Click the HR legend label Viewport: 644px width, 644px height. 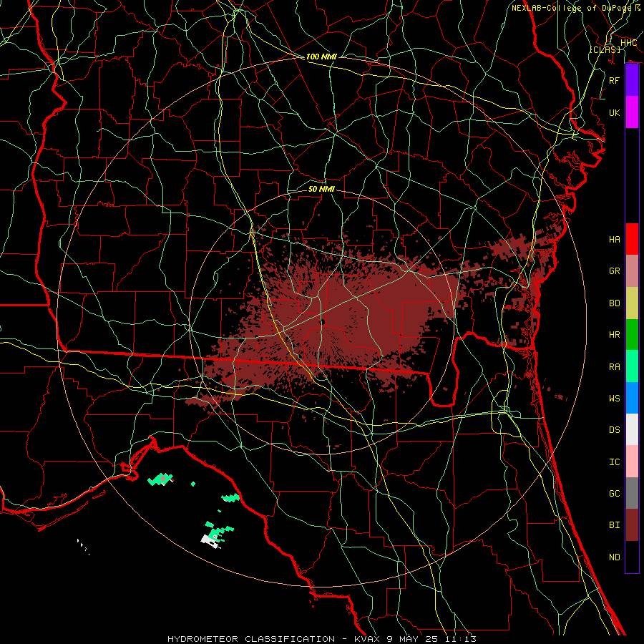tap(614, 335)
